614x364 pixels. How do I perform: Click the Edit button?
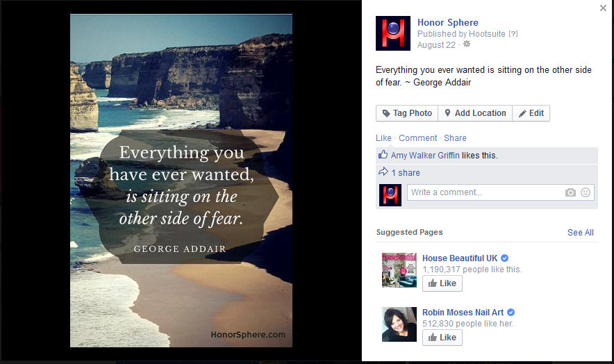531,113
